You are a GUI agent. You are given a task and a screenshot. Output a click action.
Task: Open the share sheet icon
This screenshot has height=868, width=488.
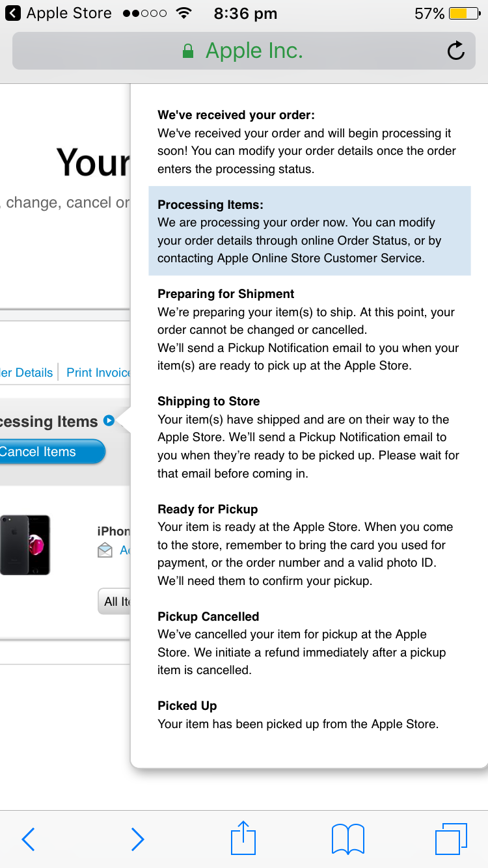(x=243, y=837)
